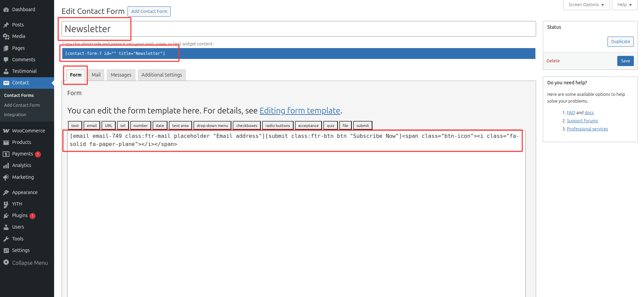Expand the Screen Options dropdown

pyautogui.click(x=586, y=5)
